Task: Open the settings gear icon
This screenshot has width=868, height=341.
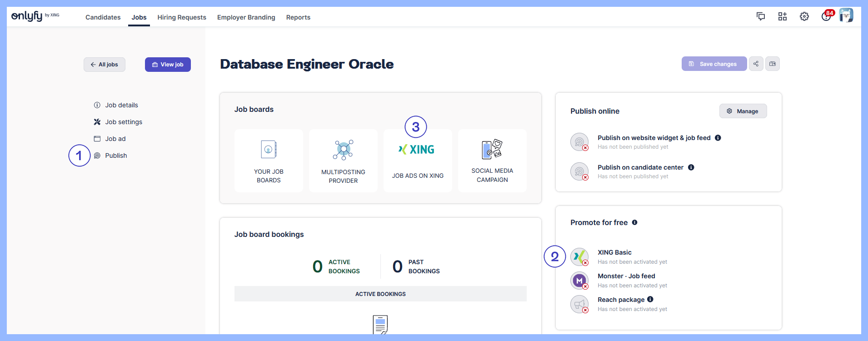Action: [804, 17]
